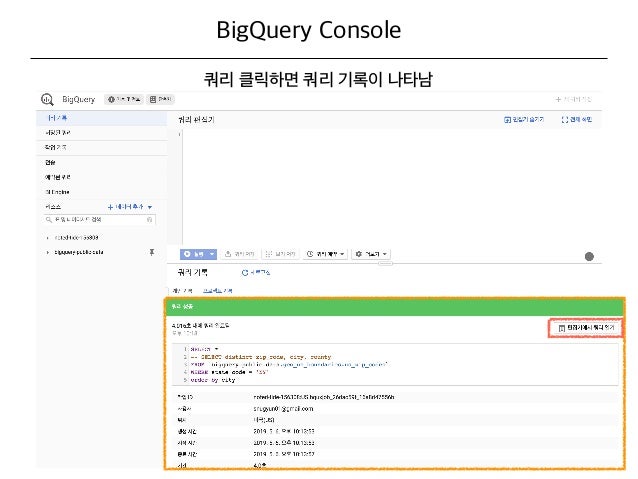Screen dimensions: 638x479
Task: Select the bigquery-public-data tree item
Action: [x=79, y=252]
